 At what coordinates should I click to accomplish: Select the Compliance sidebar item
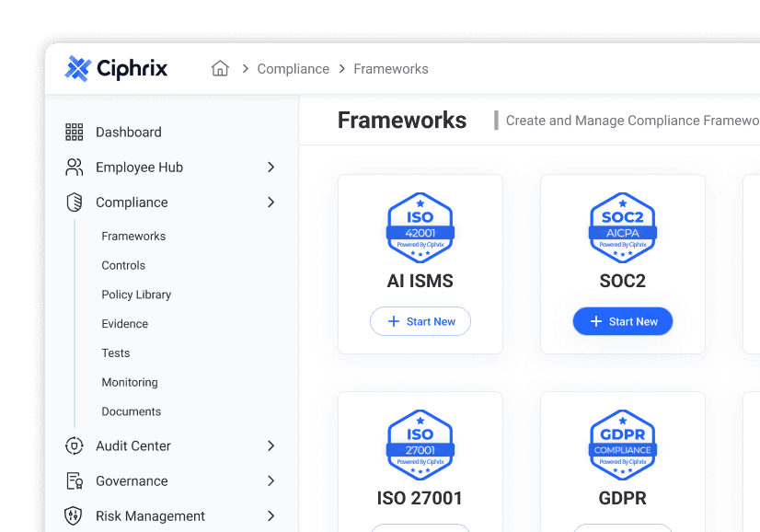[x=132, y=202]
